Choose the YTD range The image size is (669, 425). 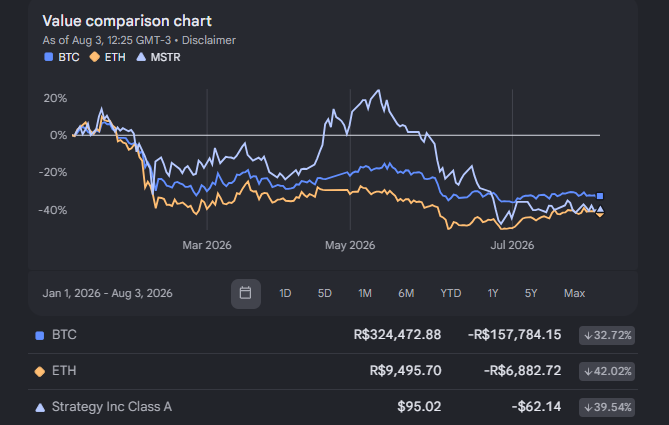[x=451, y=294]
